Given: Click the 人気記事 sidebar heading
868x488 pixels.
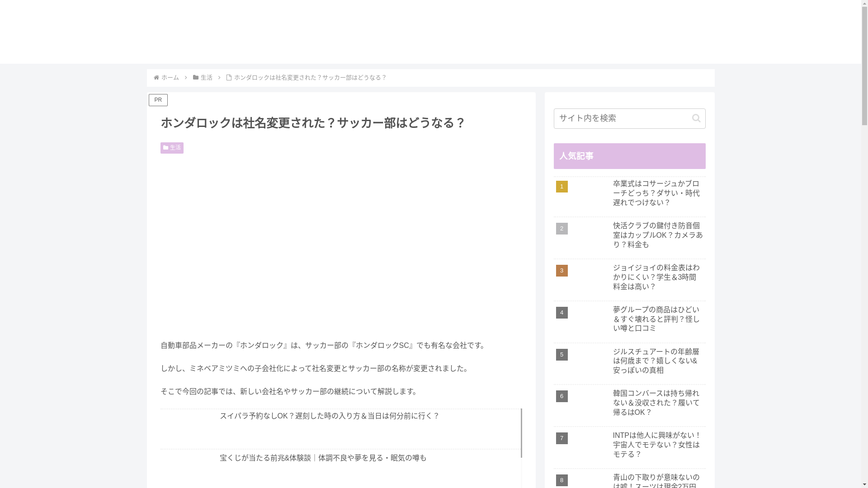Looking at the screenshot, I should click(629, 156).
